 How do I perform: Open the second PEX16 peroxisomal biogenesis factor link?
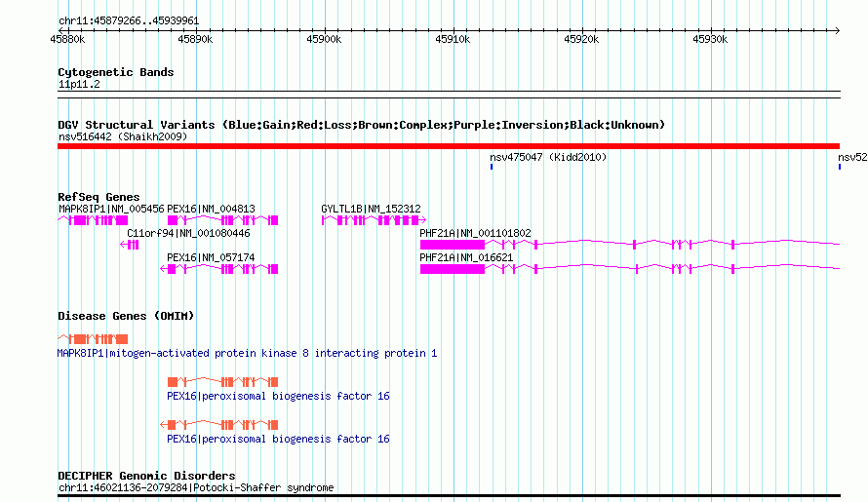click(x=278, y=439)
